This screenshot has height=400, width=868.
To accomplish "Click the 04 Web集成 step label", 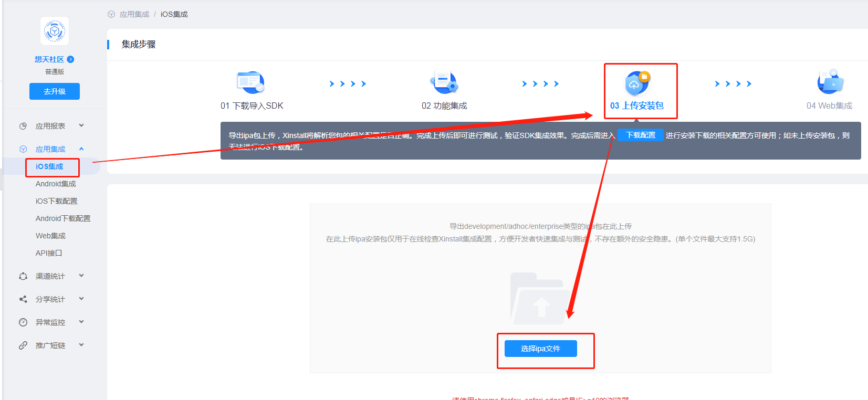I will click(x=830, y=106).
